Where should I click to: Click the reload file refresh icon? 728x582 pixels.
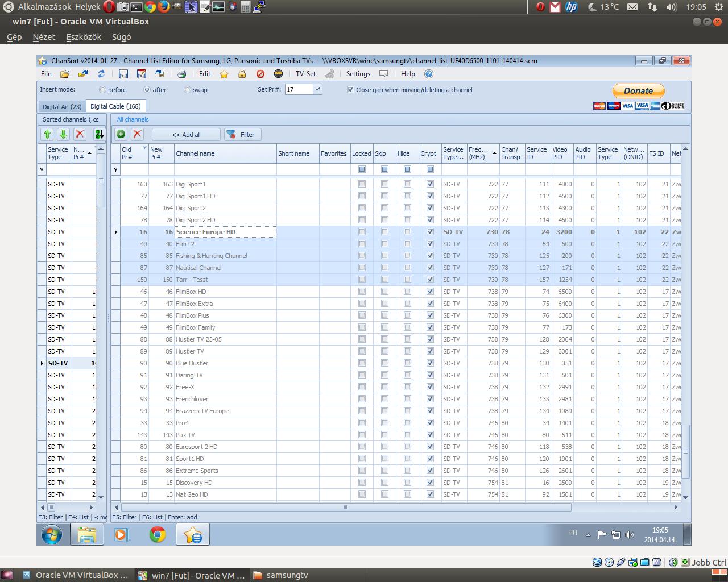pyautogui.click(x=101, y=74)
